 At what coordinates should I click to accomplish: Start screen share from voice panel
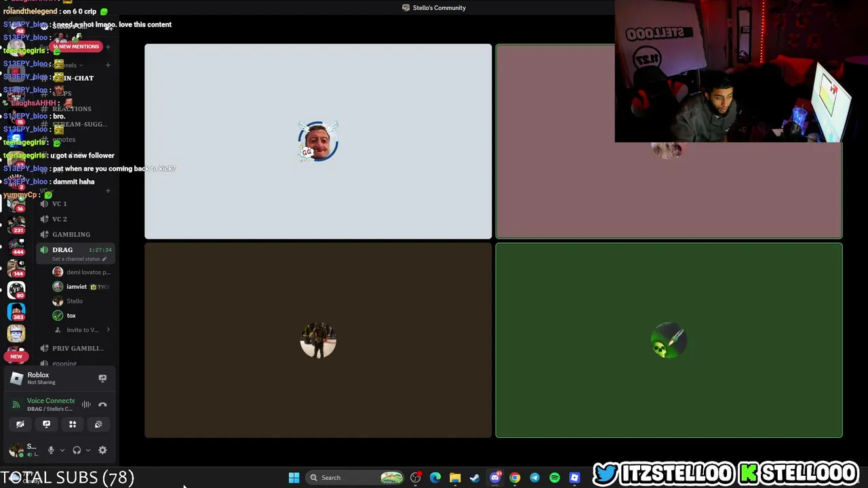46,424
